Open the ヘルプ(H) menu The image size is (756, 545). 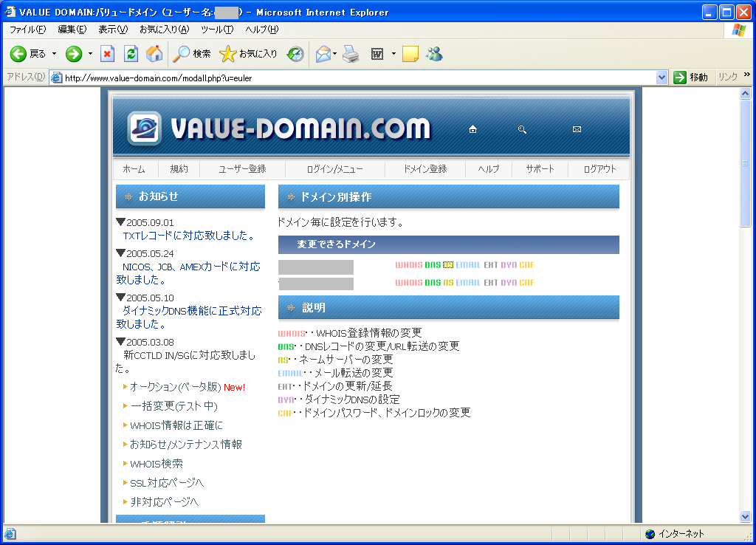pos(262,30)
